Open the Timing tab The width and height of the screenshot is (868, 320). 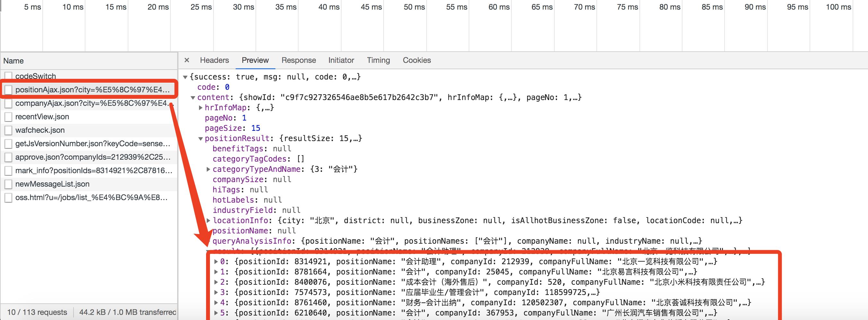[378, 60]
